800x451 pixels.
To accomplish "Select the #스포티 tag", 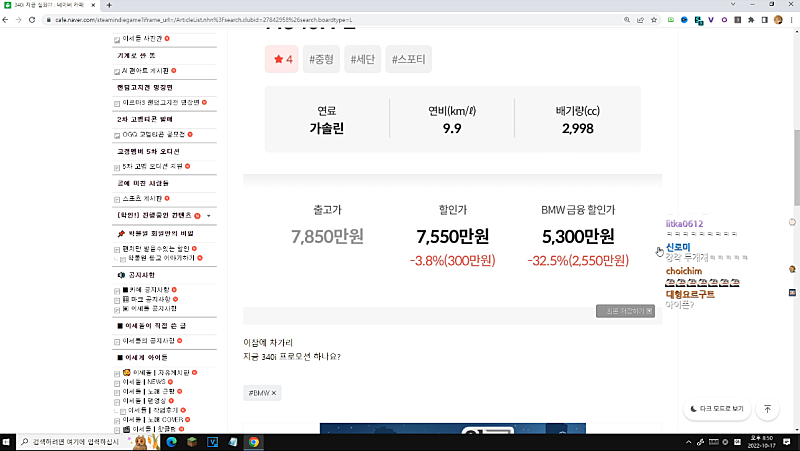I will pos(409,59).
